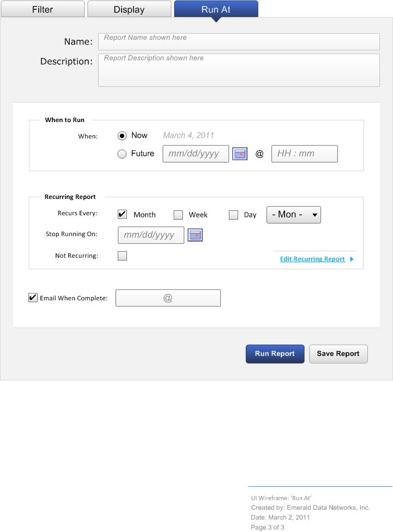Check the Day recurrence checkbox
393x532 pixels.
point(233,215)
